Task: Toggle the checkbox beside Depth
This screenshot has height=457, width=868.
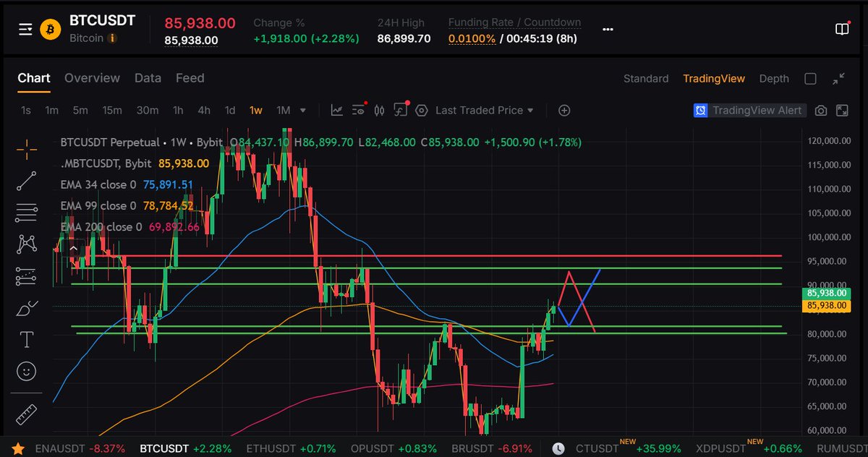Action: (811, 79)
